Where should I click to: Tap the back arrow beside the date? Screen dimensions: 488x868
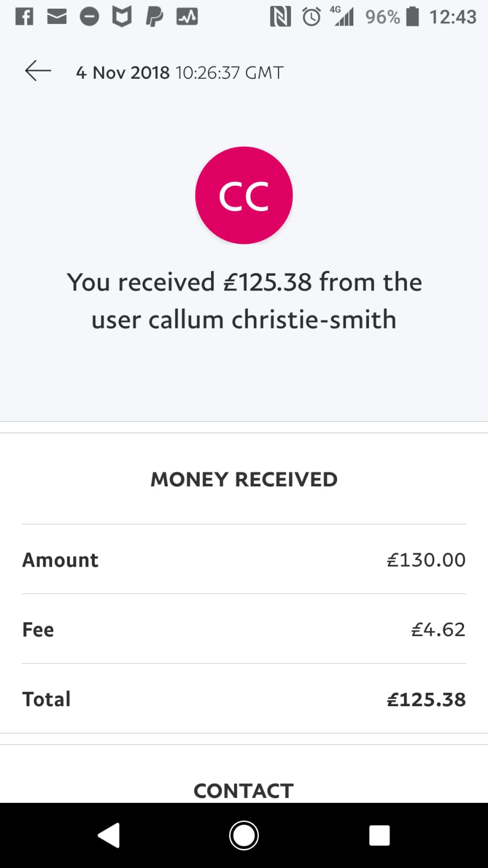[x=38, y=71]
